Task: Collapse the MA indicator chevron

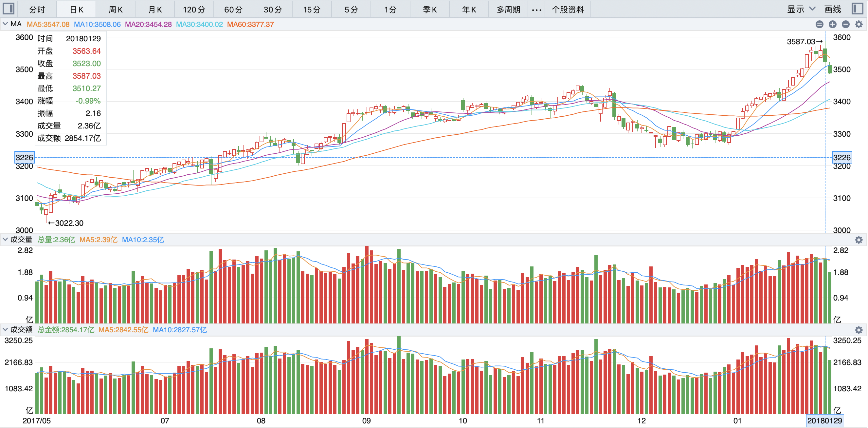Action: [x=5, y=24]
